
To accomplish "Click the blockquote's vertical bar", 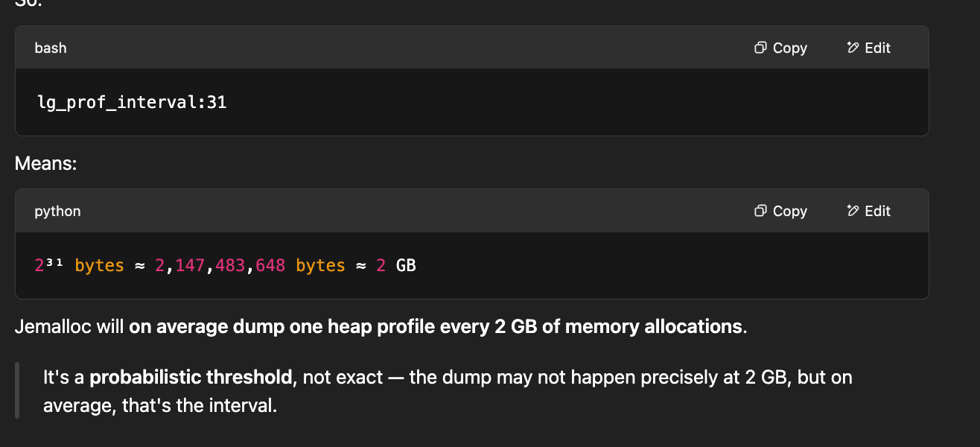I will pos(16,390).
